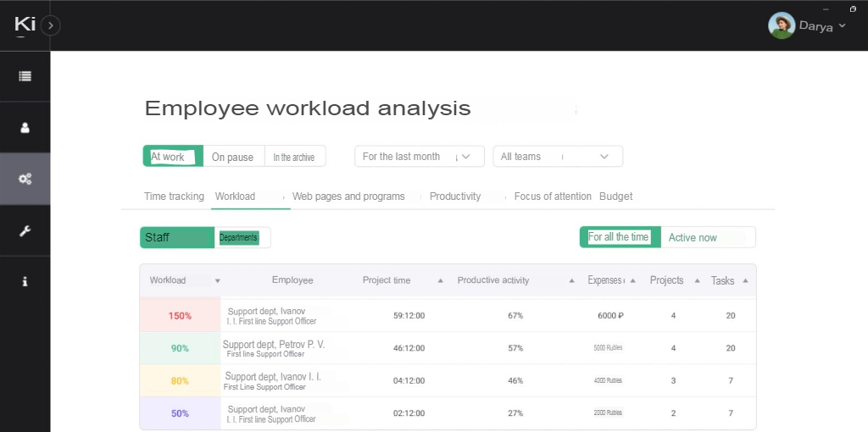
Task: Open the Productivity tab
Action: 455,197
